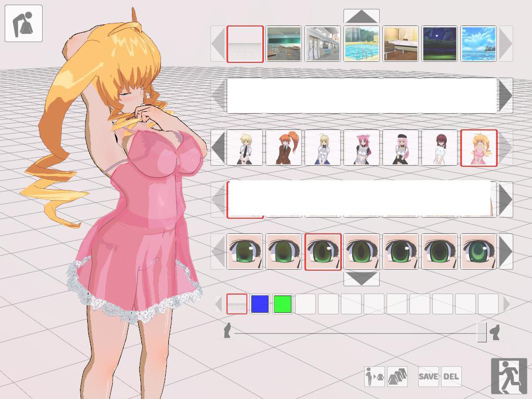Select the swimming pool background thumbnail
Image resolution: width=532 pixels, height=399 pixels.
[x=362, y=44]
